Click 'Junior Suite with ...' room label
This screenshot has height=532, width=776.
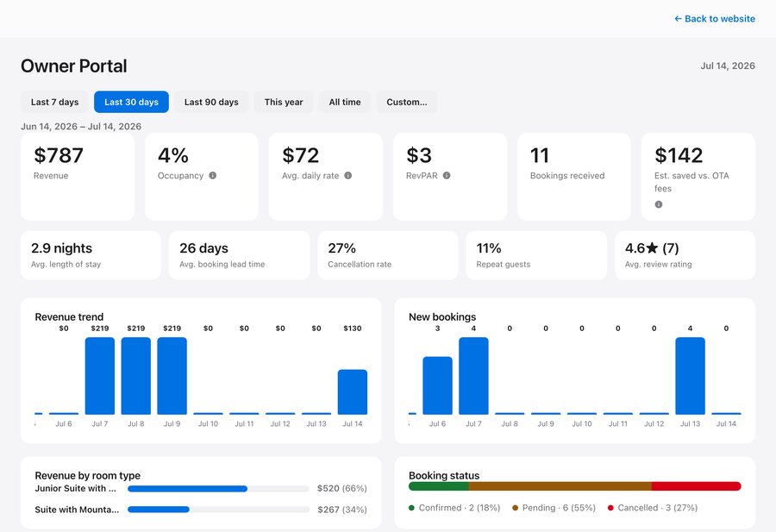coord(76,488)
